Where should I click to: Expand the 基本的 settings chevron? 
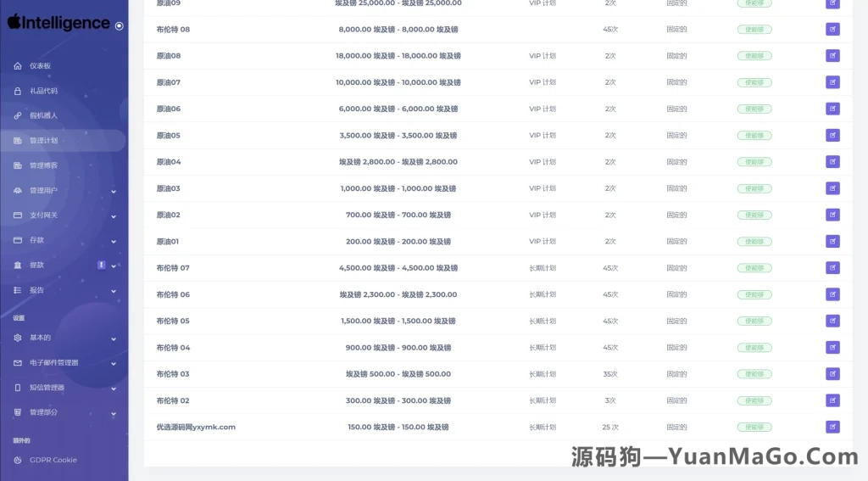coord(114,338)
